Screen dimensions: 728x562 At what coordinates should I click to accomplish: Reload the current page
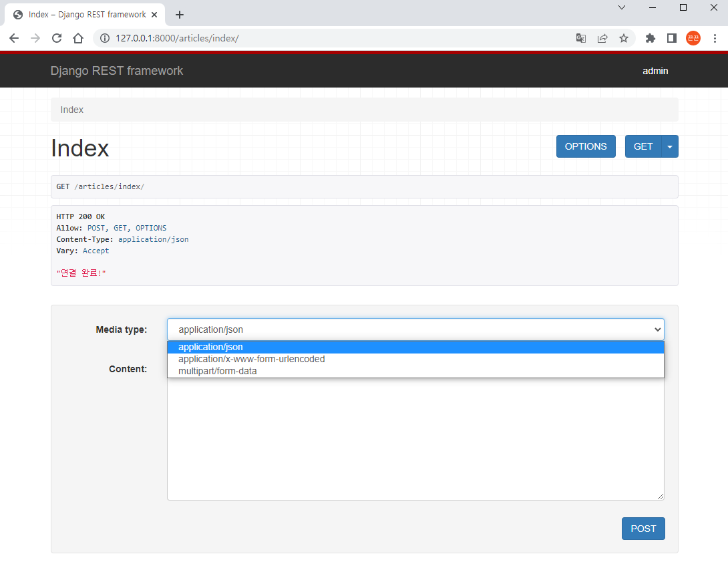57,38
